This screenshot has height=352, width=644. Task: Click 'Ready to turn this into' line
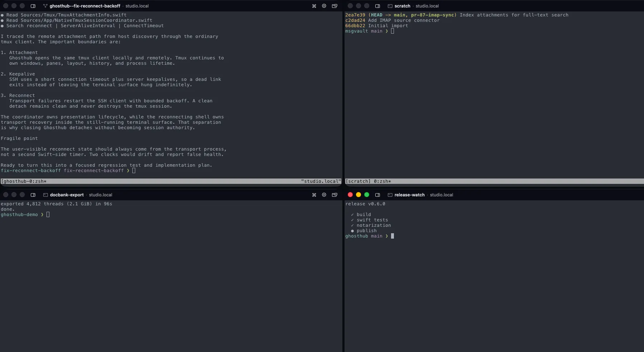coord(107,165)
